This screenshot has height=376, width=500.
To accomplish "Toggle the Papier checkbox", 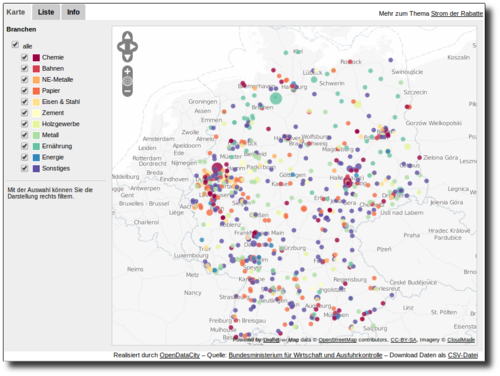I will pyautogui.click(x=24, y=90).
